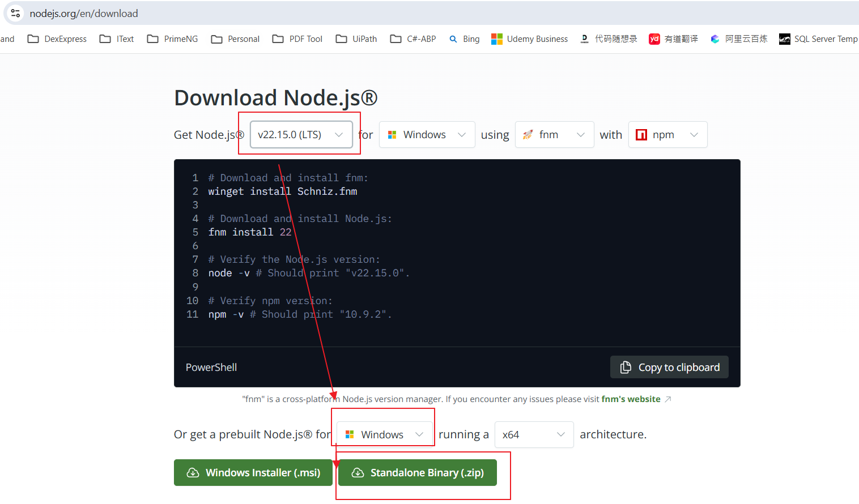
Task: Open the PDF Tool bookmark folder
Action: pos(297,39)
